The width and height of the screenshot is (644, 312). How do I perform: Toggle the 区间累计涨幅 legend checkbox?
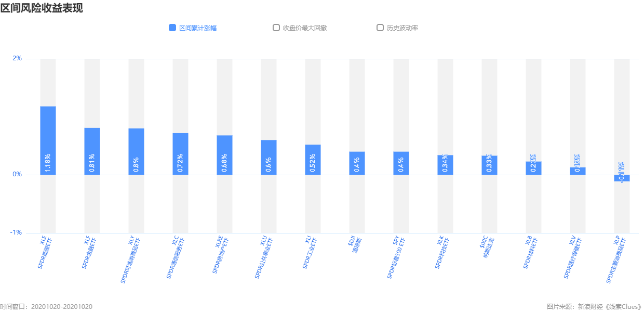click(172, 28)
